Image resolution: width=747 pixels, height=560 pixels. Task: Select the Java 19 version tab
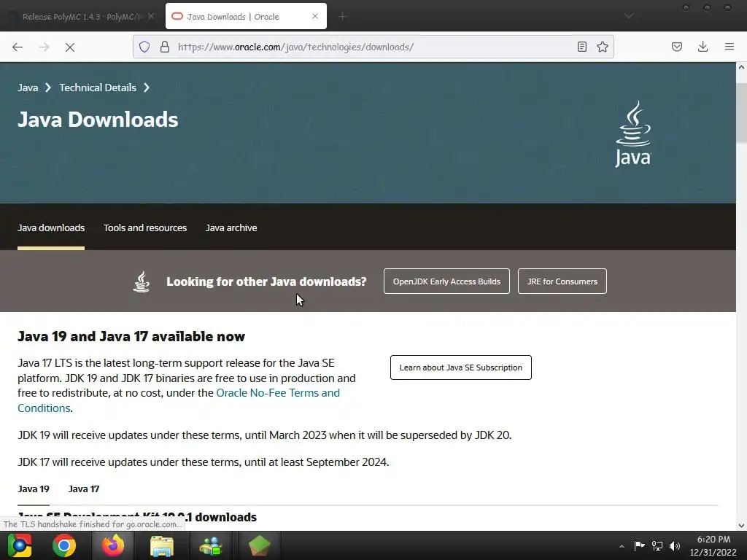[34, 489]
